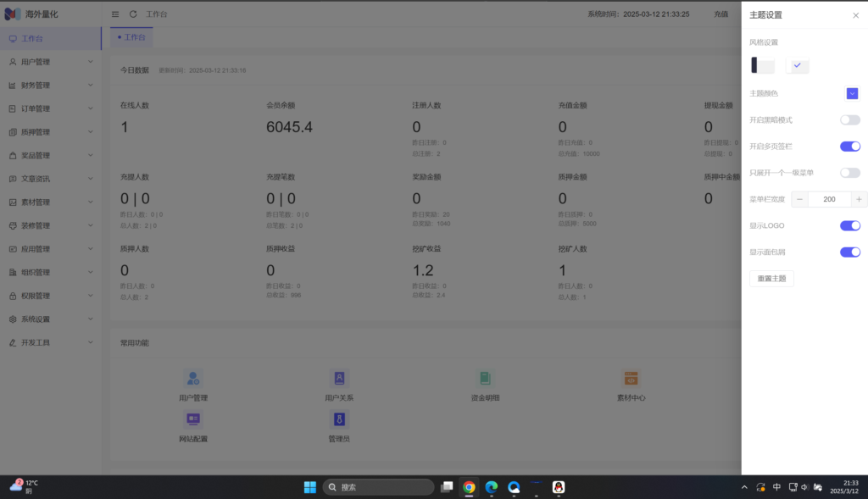Click the refresh icon in top bar

coord(133,14)
